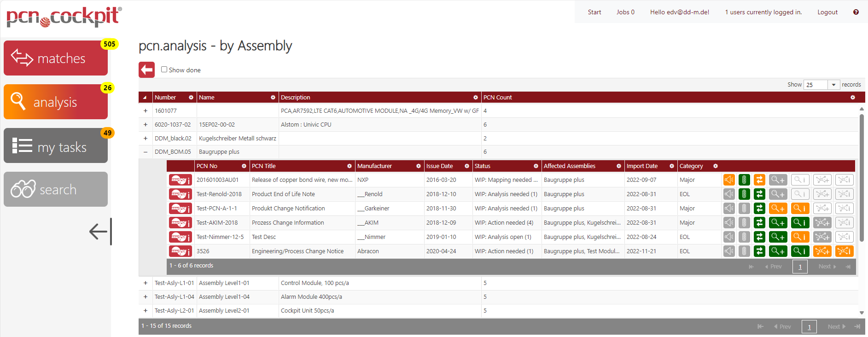Click the green magnifier-info icon for Test-AKIM-2018
868x337 pixels.
tap(800, 223)
